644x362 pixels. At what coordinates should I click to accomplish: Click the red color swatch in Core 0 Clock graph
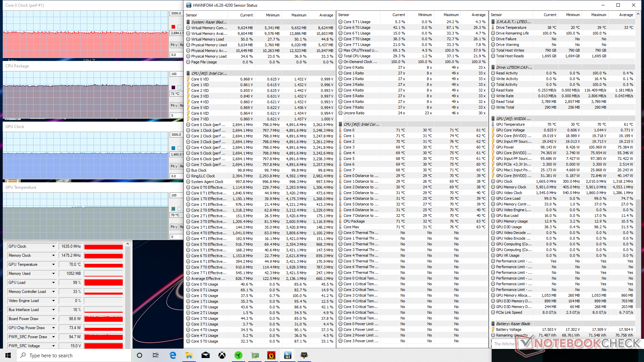[173, 27]
